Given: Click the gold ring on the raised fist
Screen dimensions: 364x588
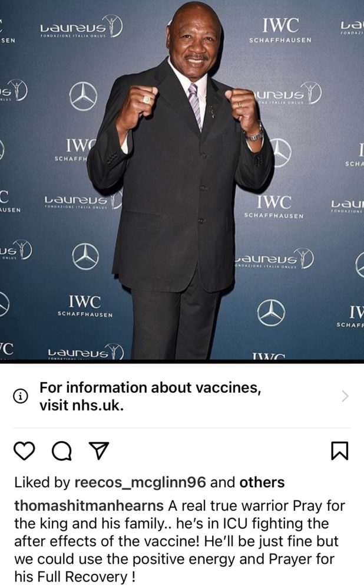Looking at the screenshot, I should 147,99.
